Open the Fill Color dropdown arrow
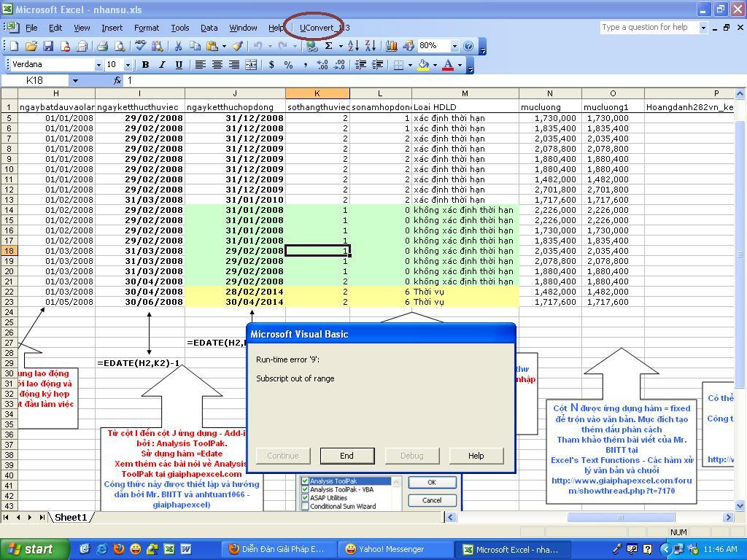The image size is (747, 560). [x=435, y=65]
